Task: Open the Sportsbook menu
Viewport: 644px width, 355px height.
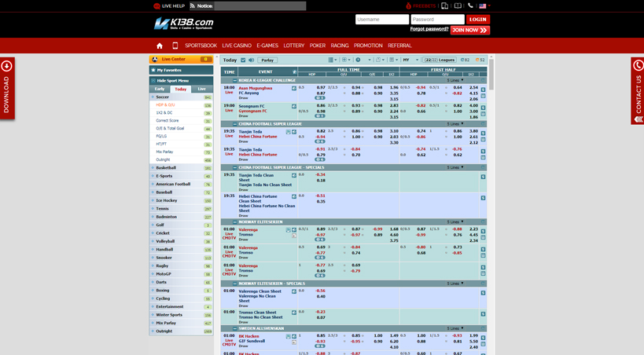Action: pyautogui.click(x=201, y=46)
